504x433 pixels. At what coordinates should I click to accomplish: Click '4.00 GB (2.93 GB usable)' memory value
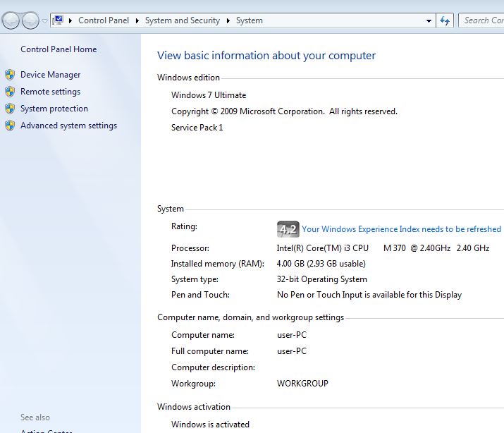(321, 264)
